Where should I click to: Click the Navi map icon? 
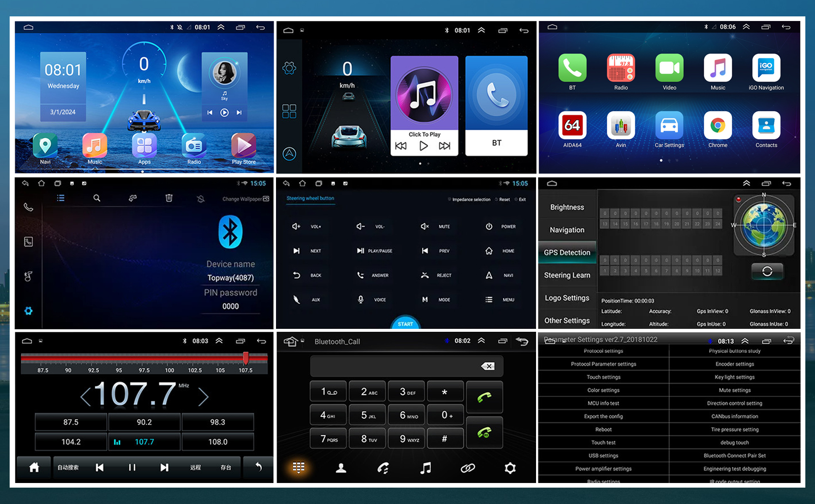[x=45, y=146]
